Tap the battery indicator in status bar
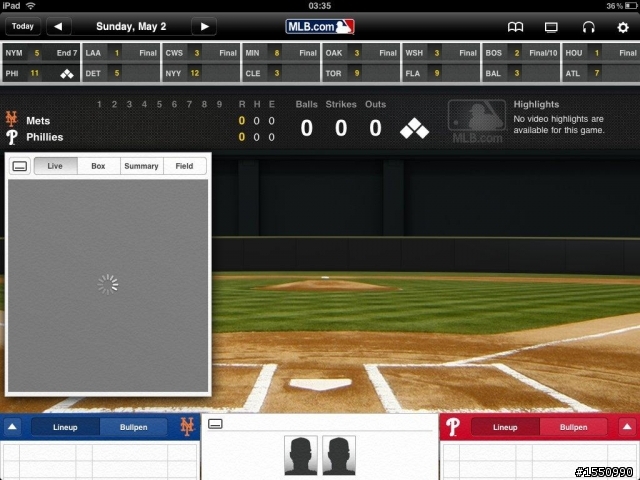 click(x=630, y=6)
